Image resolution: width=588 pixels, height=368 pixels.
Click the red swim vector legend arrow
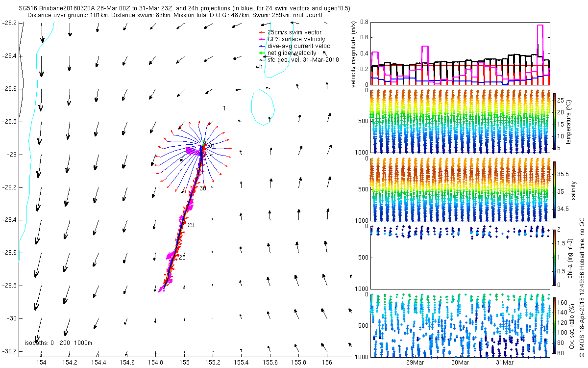click(x=263, y=32)
